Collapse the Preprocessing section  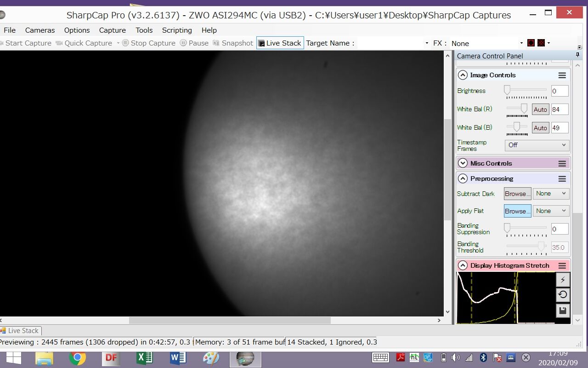coord(463,178)
